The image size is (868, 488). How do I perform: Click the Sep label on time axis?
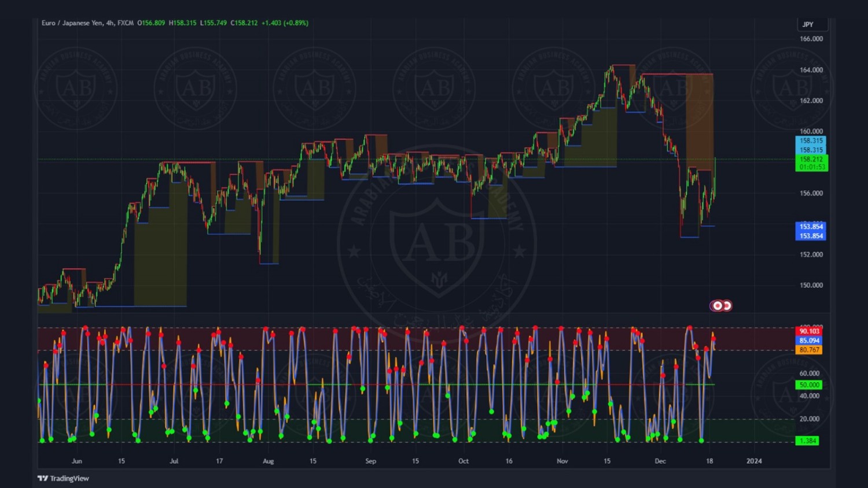(x=371, y=461)
